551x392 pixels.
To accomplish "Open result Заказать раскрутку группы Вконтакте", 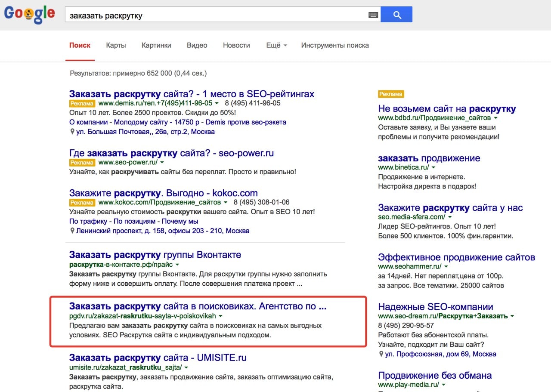I will click(155, 255).
